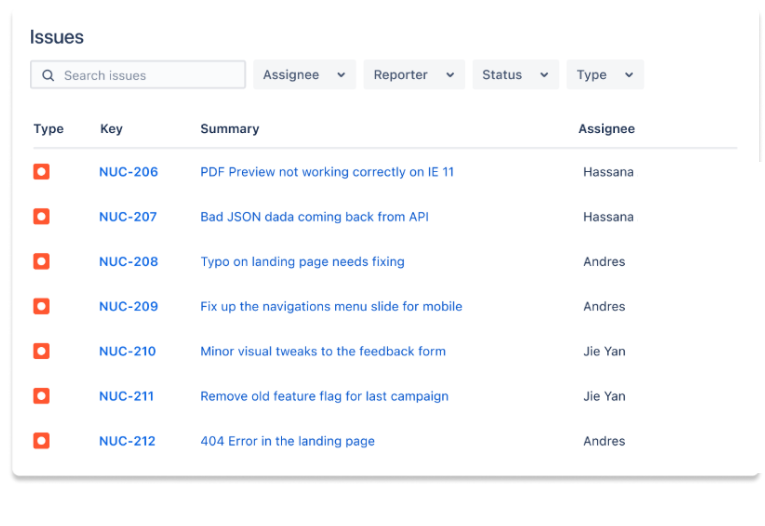Open 'Fix up the navigations menu slide' issue

[331, 306]
